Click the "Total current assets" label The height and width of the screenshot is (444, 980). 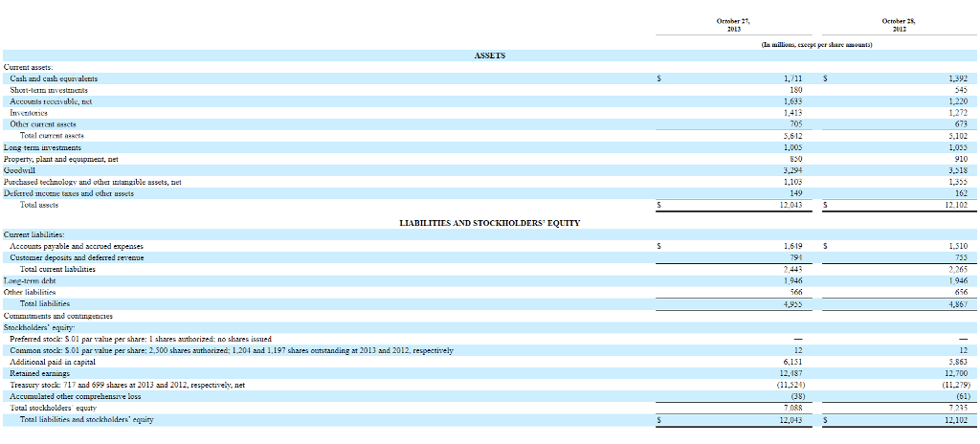tap(52, 135)
